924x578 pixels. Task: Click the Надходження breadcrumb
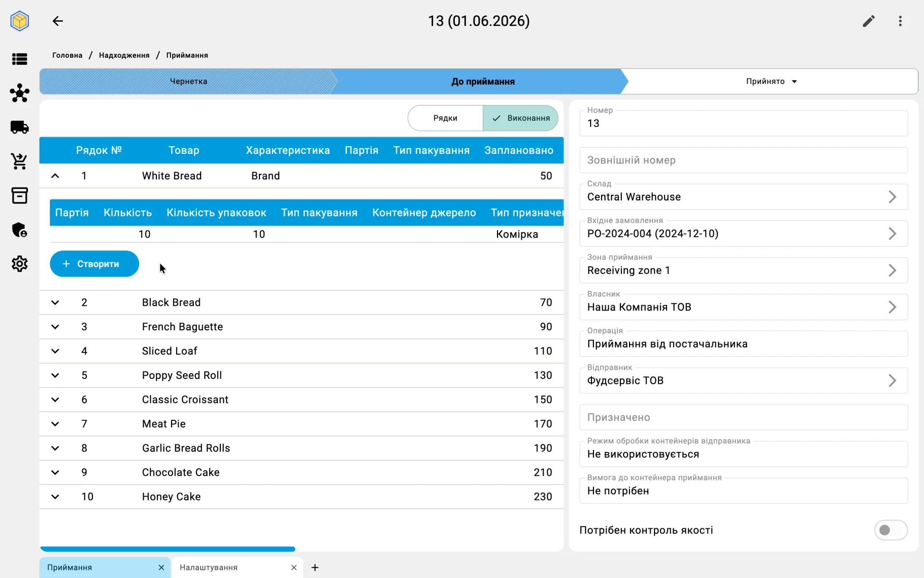pos(124,55)
